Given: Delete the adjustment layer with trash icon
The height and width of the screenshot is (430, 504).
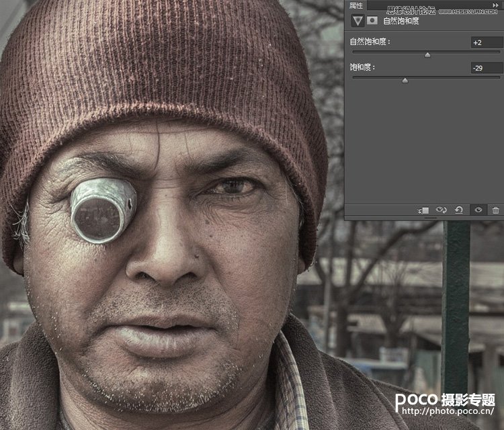Looking at the screenshot, I should (x=495, y=210).
